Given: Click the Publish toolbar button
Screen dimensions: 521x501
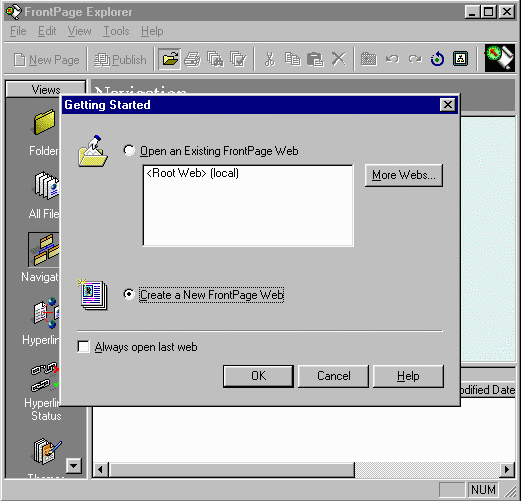Looking at the screenshot, I should [x=120, y=60].
